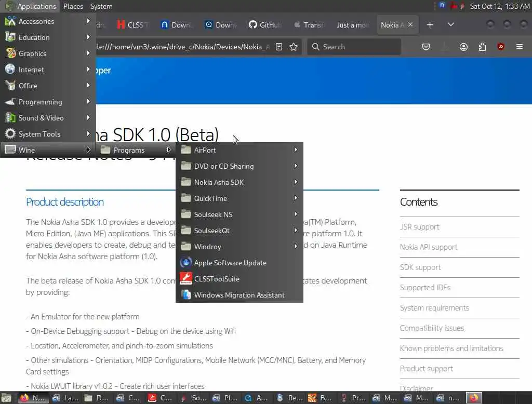This screenshot has width=532, height=404.
Task: Switch to the 'Re...' taskbar window
Action: [x=289, y=398]
